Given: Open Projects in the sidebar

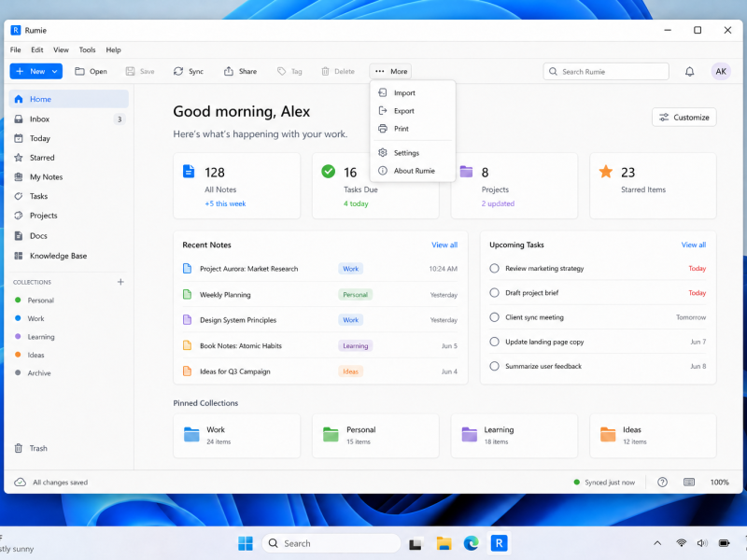Looking at the screenshot, I should pyautogui.click(x=68, y=216).
